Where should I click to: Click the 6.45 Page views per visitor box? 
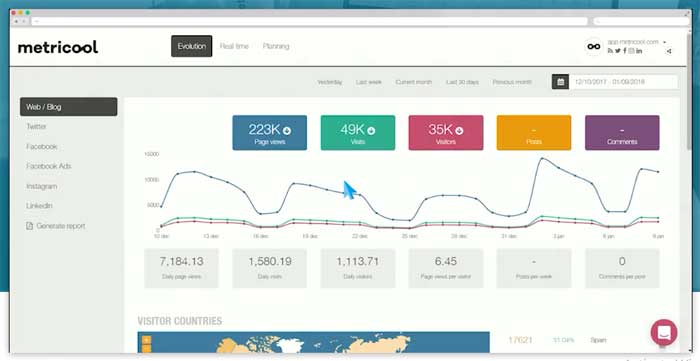tap(446, 268)
